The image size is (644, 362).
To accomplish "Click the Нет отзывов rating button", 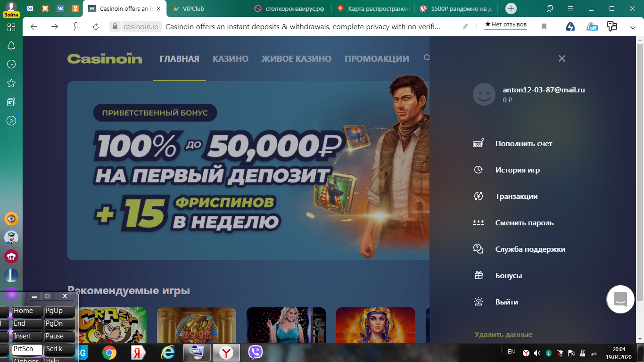I will click(506, 25).
